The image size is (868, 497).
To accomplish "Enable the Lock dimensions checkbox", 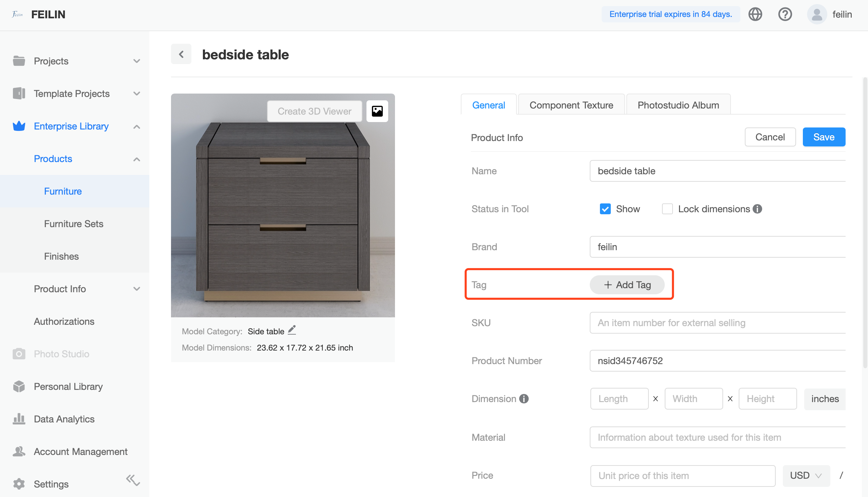I will (x=667, y=209).
